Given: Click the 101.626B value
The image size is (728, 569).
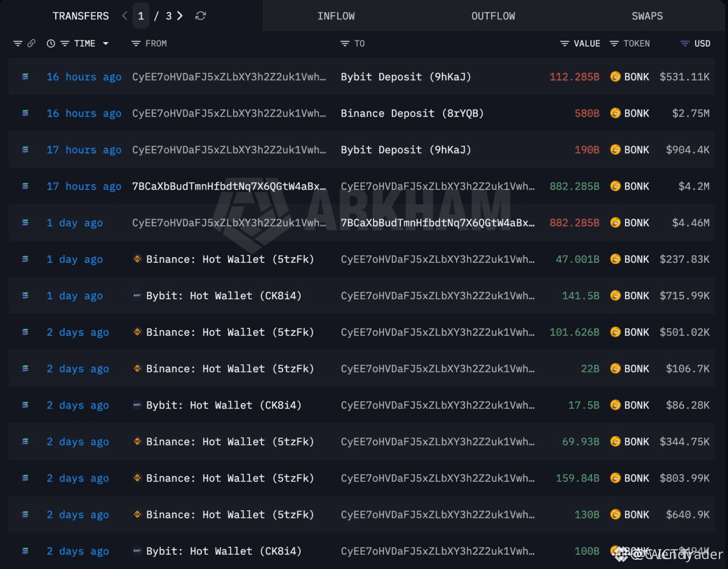Looking at the screenshot, I should (x=574, y=332).
